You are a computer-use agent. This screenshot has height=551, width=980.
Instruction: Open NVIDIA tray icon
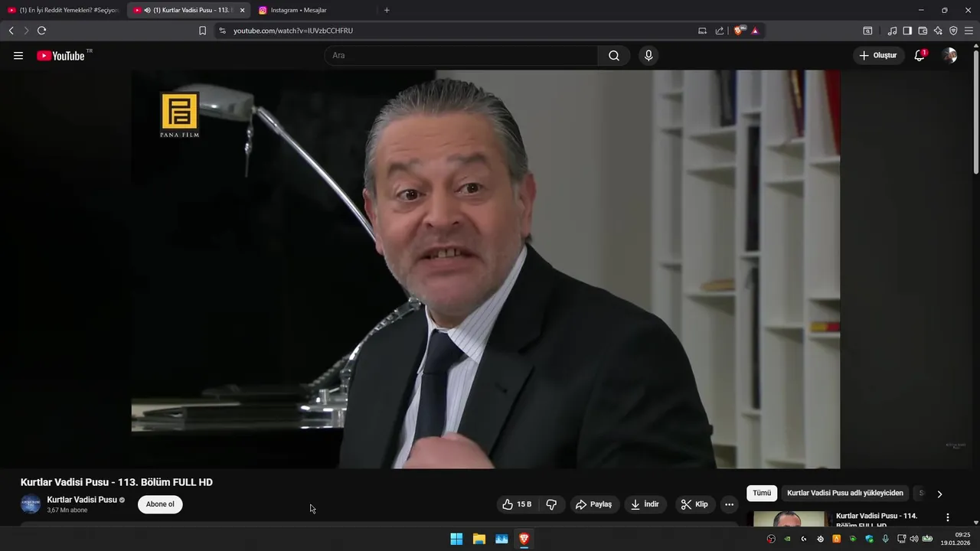(787, 539)
